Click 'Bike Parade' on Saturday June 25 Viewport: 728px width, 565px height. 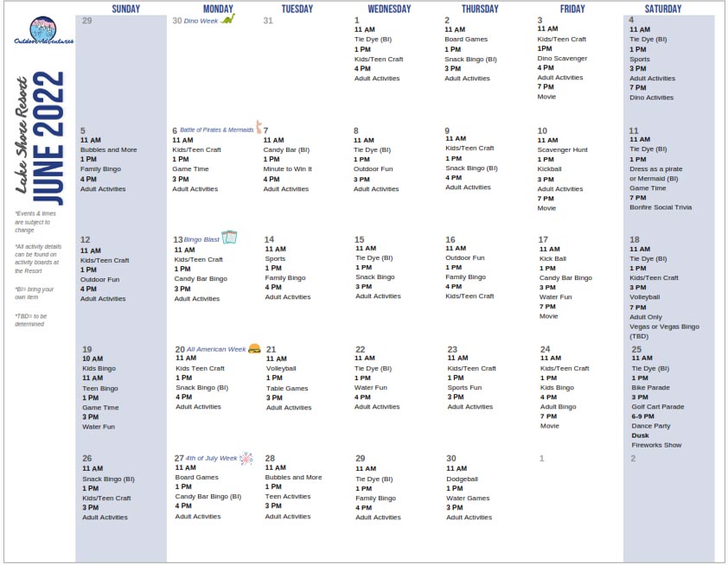(x=650, y=387)
